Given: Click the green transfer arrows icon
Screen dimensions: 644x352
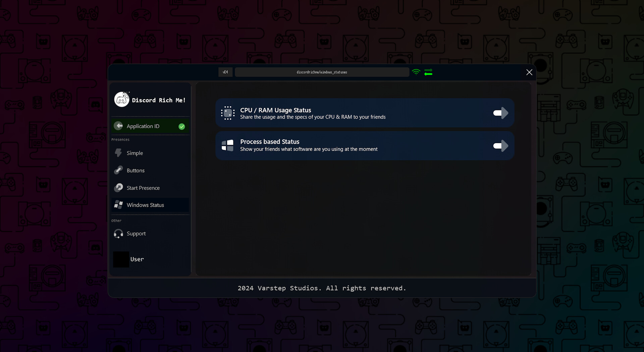Looking at the screenshot, I should 428,72.
